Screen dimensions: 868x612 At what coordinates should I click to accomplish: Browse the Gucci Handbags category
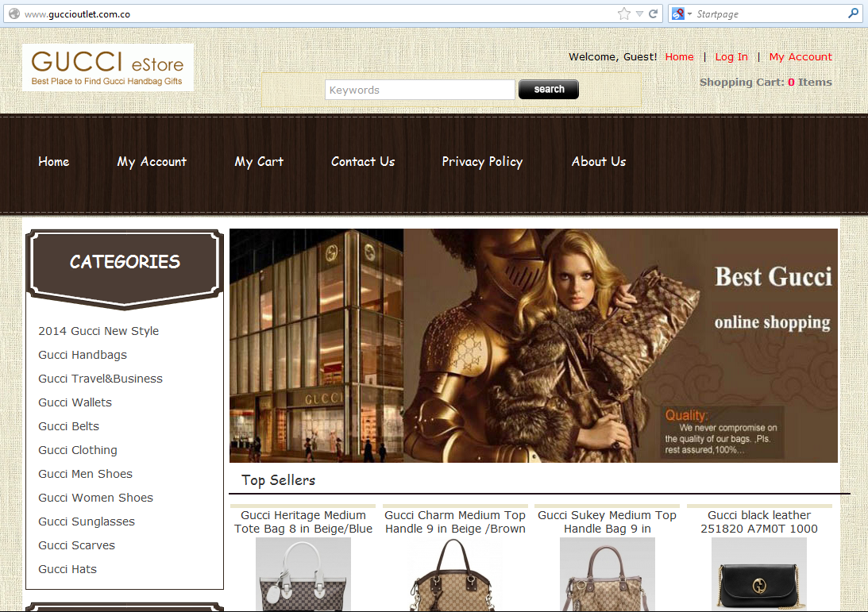tap(83, 355)
